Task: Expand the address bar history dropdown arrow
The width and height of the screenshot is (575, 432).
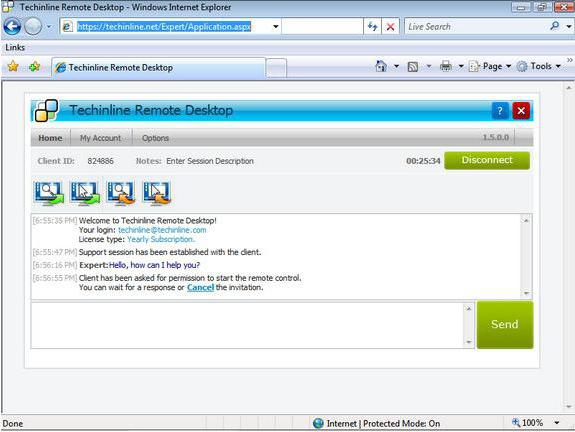Action: pyautogui.click(x=275, y=26)
